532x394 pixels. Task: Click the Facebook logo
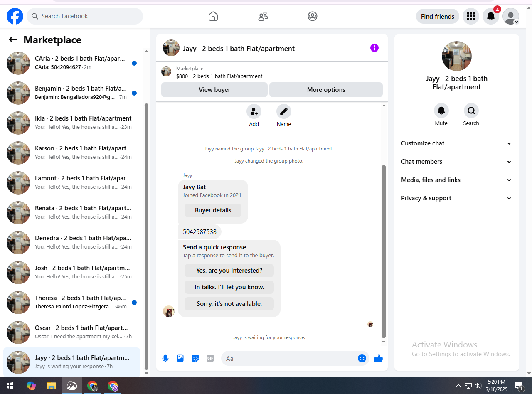(15, 16)
